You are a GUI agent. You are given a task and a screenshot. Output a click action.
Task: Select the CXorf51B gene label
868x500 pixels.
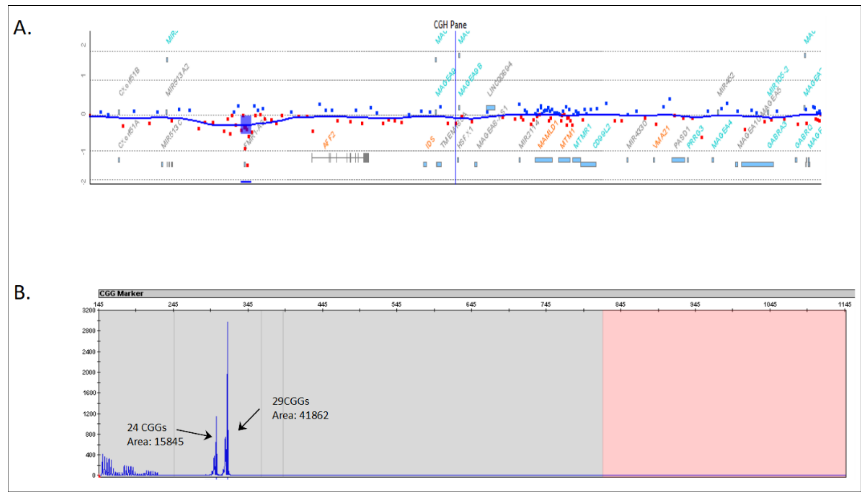129,82
